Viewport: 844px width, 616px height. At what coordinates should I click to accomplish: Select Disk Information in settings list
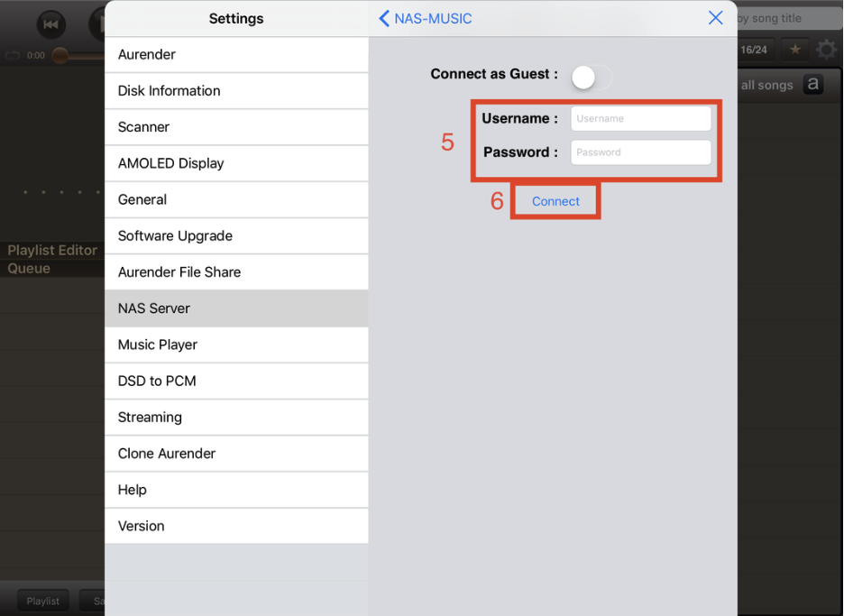click(236, 91)
